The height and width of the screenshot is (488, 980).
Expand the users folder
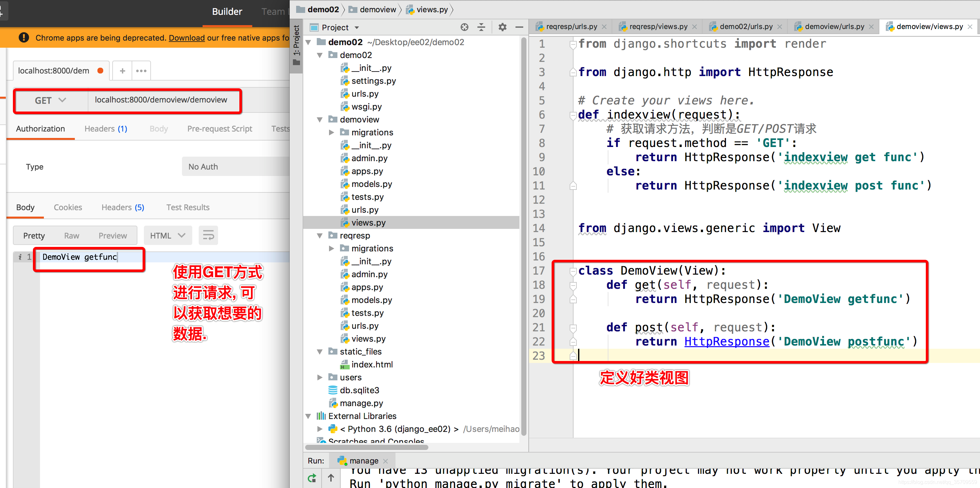(320, 377)
